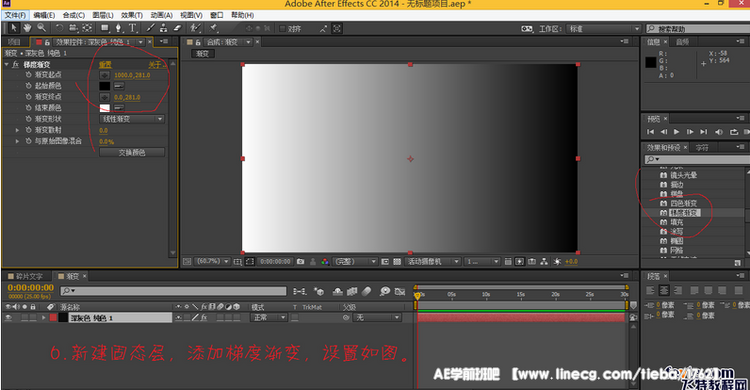Toggle the fx switch on 深灰色 纯色 1 layer
This screenshot has height=390, width=750.
(204, 317)
